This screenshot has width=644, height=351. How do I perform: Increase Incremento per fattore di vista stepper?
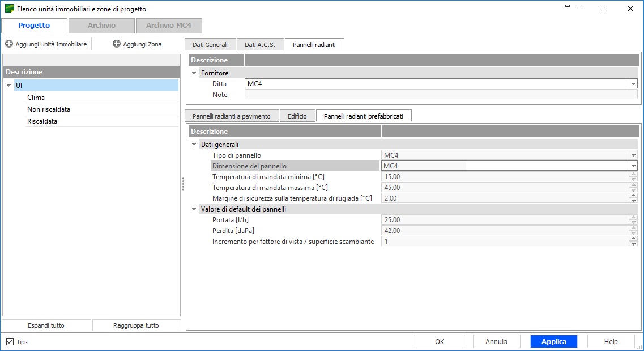633,239
